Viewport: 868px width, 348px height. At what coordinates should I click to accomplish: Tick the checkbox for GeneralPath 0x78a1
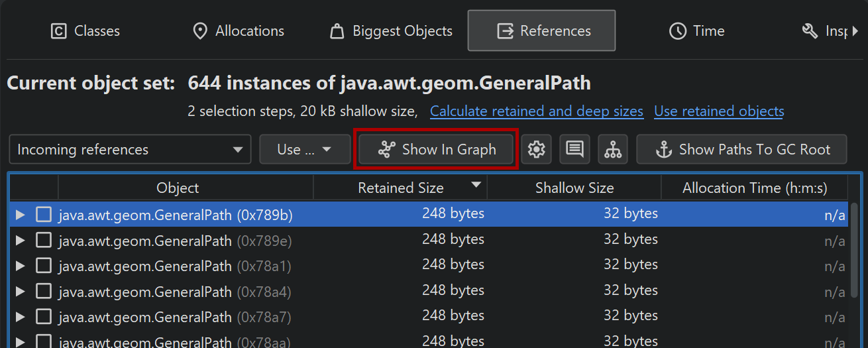[44, 266]
